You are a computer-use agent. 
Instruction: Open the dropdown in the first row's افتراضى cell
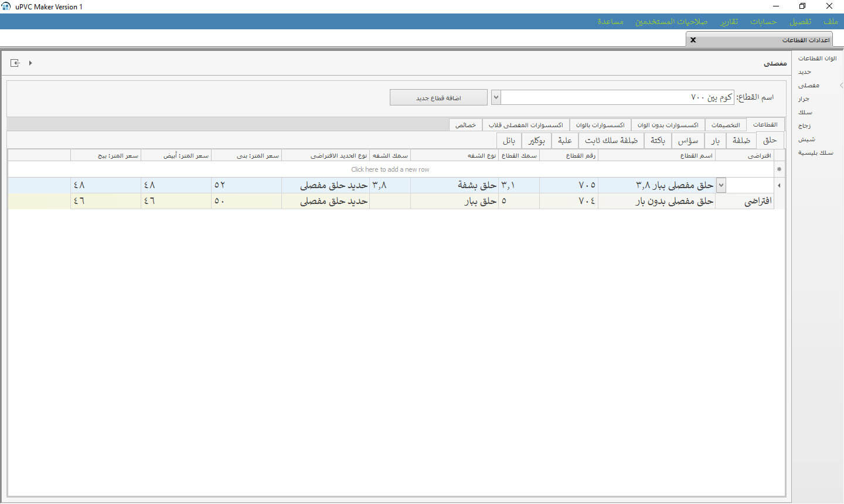[721, 185]
